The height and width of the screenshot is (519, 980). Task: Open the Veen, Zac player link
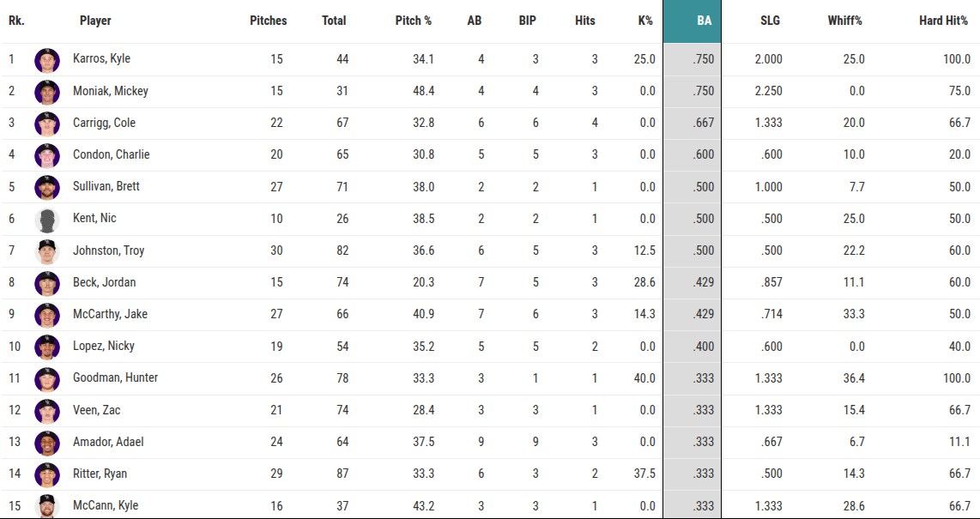[96, 410]
